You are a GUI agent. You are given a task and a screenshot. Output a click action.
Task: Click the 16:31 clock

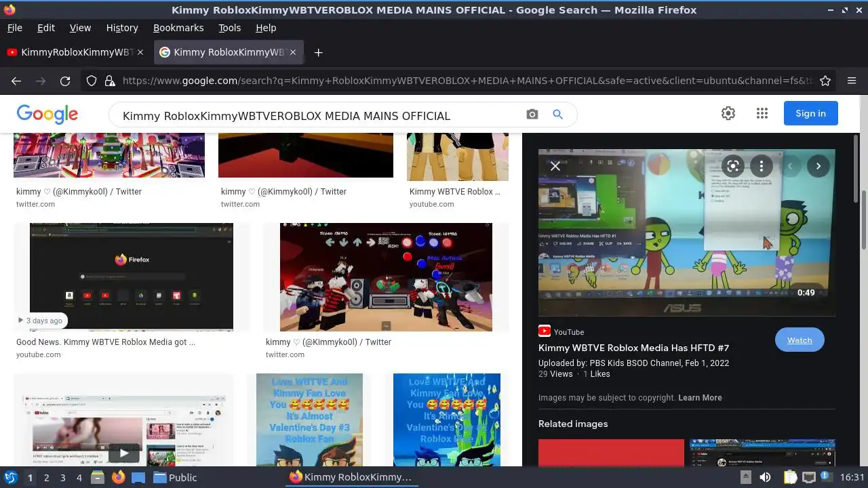click(852, 477)
